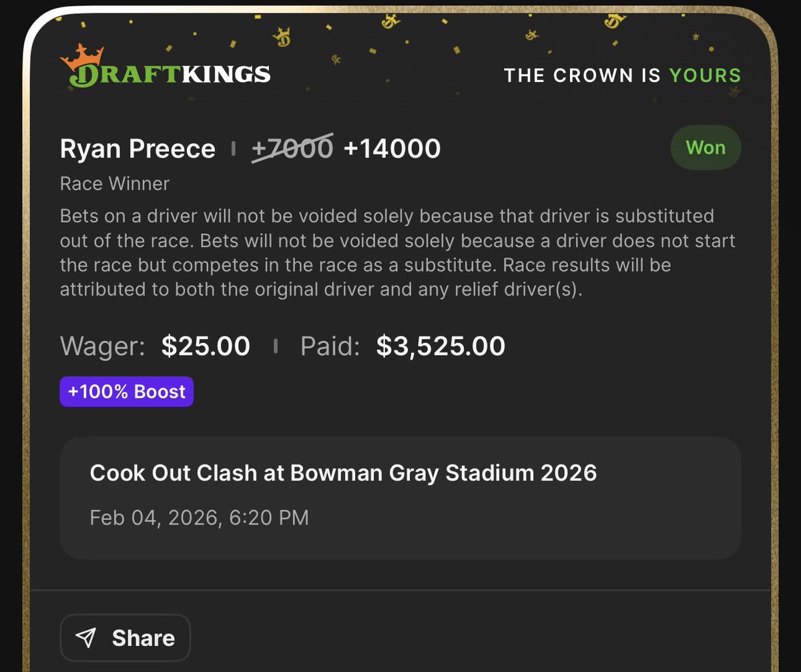Viewport: 801px width, 672px height.
Task: Click the boosted +14000 odds
Action: [x=392, y=149]
